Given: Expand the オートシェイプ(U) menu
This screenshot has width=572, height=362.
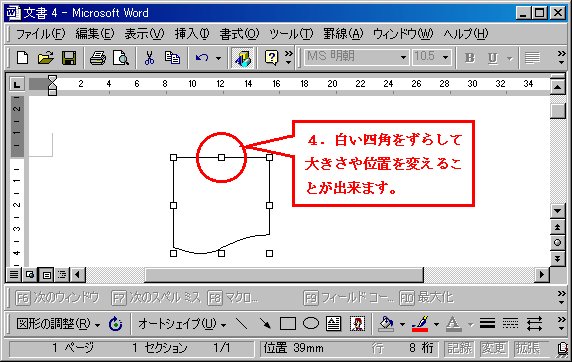Looking at the screenshot, I should (x=182, y=324).
